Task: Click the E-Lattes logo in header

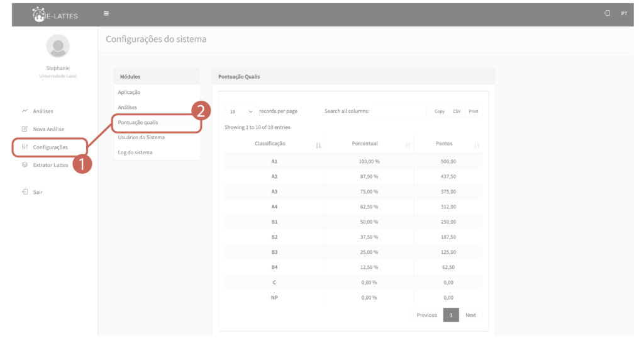Action: [55, 14]
